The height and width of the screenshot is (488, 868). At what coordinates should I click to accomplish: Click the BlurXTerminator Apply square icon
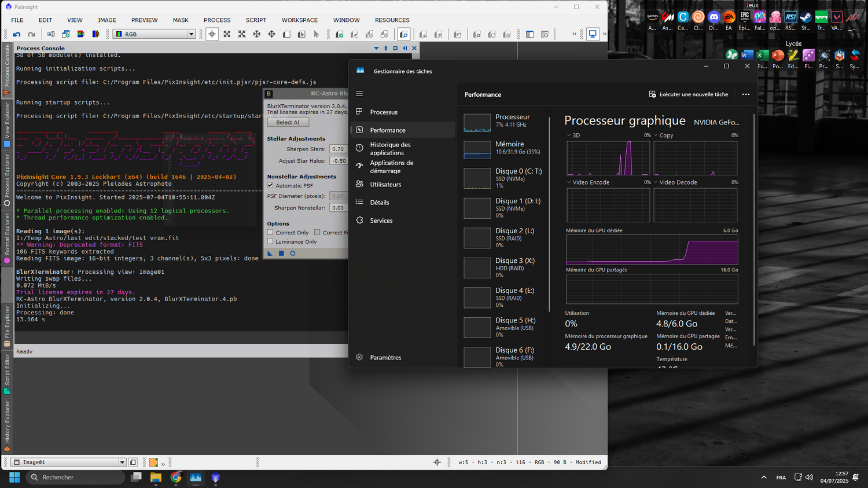tap(281, 253)
